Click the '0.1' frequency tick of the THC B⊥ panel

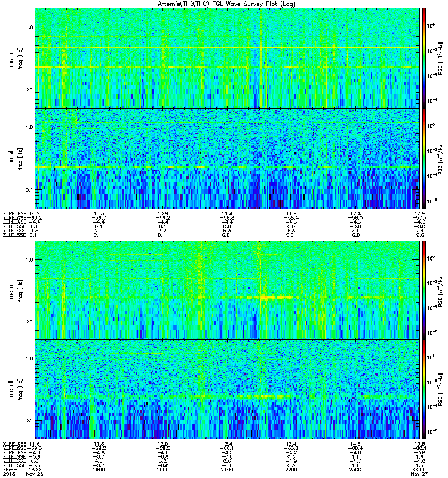[x=29, y=321]
